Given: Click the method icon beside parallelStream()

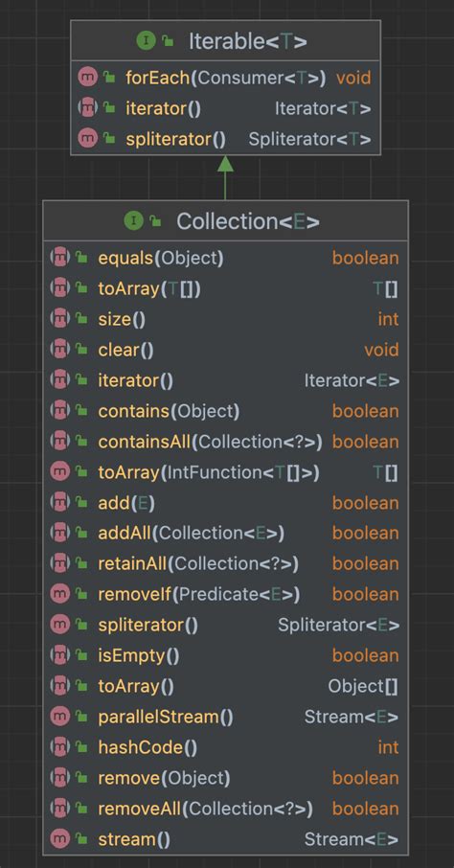Looking at the screenshot, I should click(59, 718).
